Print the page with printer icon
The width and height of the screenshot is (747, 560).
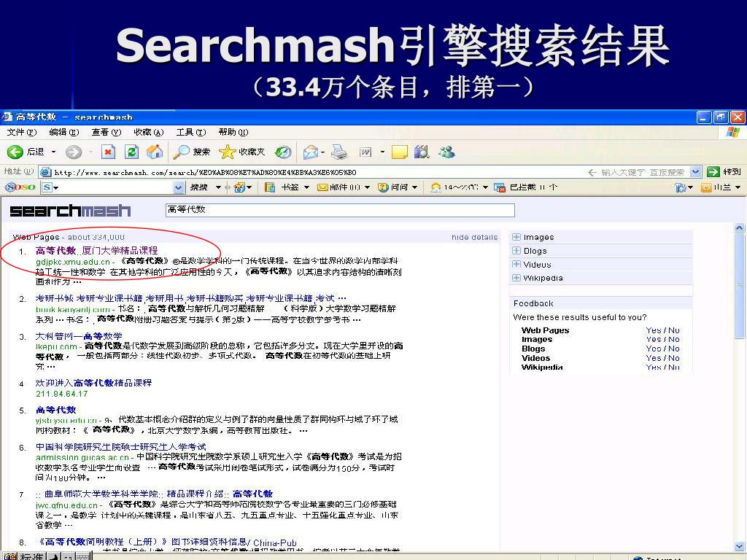(x=340, y=152)
